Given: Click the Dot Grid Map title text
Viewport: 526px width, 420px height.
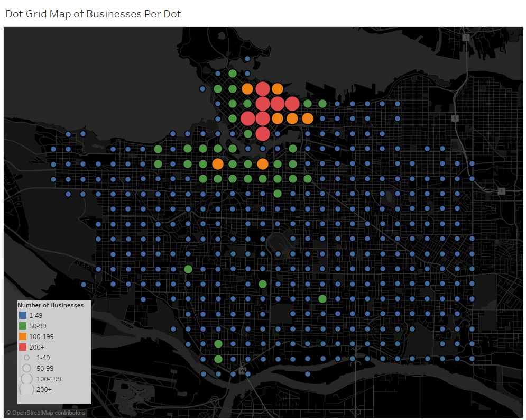Looking at the screenshot, I should pos(93,14).
